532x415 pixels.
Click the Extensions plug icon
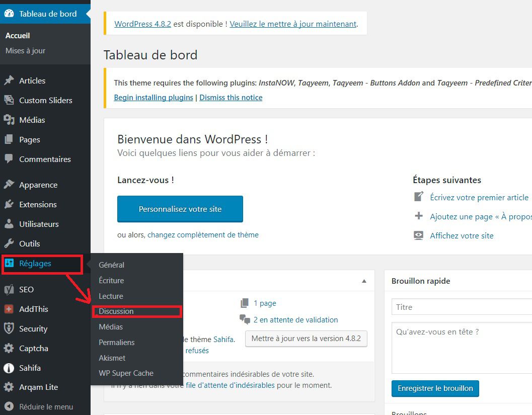pos(9,204)
